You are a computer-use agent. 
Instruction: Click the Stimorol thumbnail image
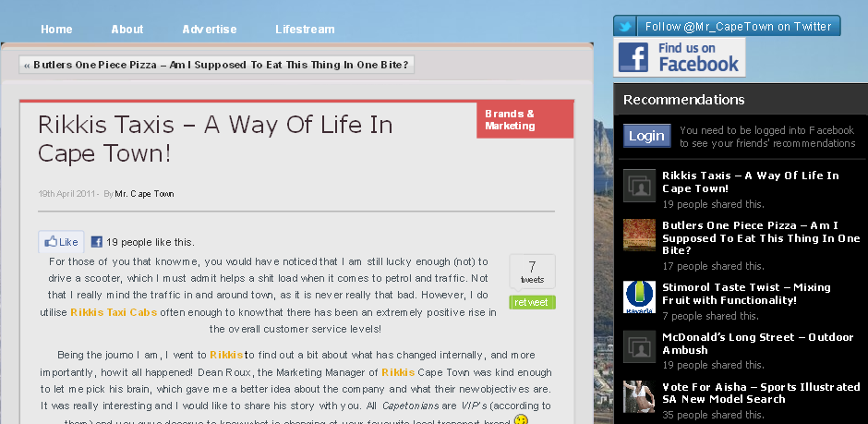639,297
